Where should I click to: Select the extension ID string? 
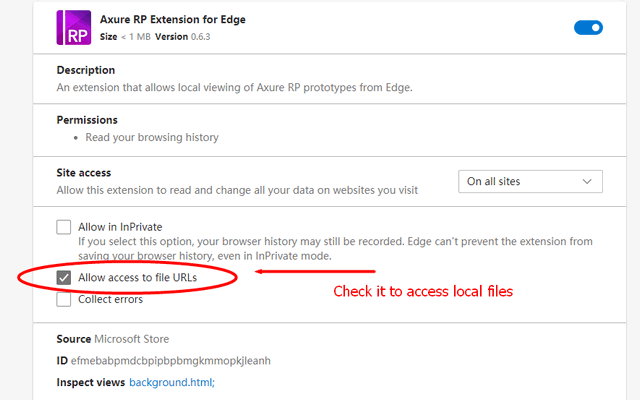171,361
